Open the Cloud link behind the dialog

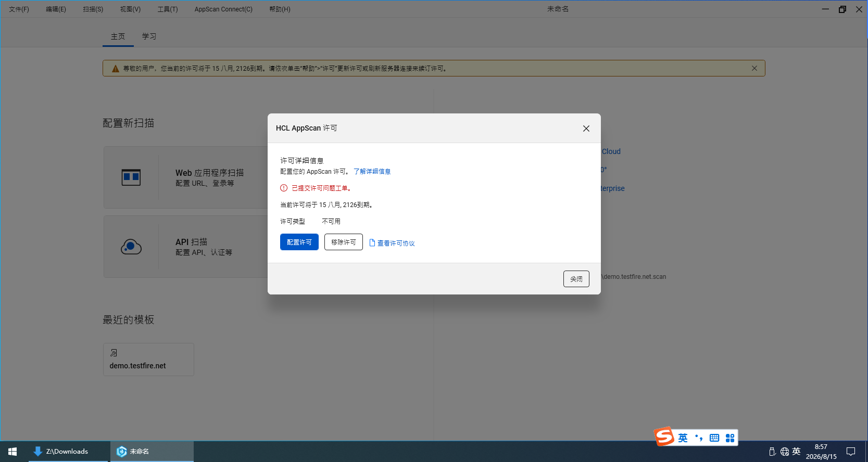tap(611, 151)
